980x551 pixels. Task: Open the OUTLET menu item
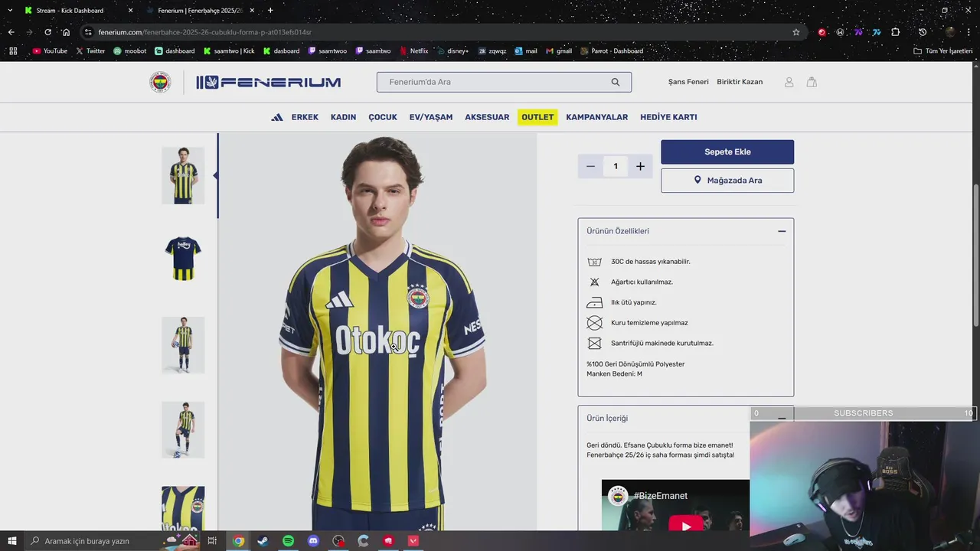[x=537, y=117]
